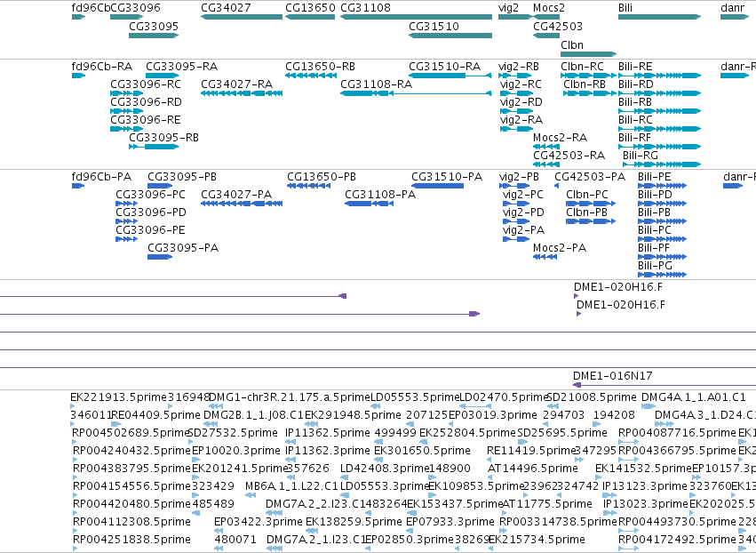Click transcript Bili-RF
Image resolution: width=756 pixels, height=553 pixels.
634,138
